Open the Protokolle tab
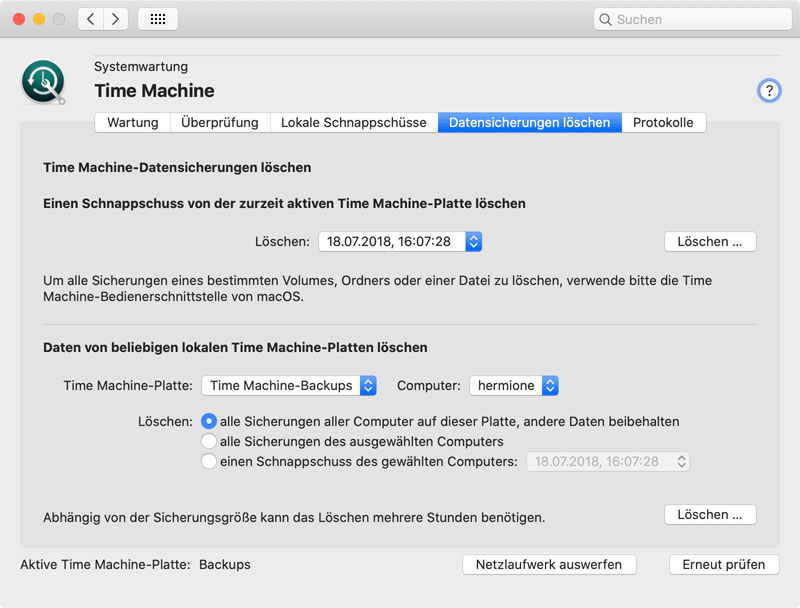Image resolution: width=800 pixels, height=608 pixels. click(x=663, y=122)
